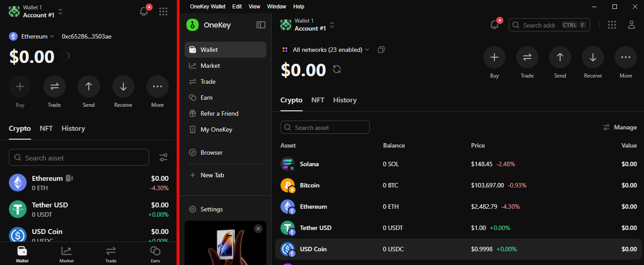Open asset filter settings in left panel
Screen dimensions: 644x265
[163, 157]
